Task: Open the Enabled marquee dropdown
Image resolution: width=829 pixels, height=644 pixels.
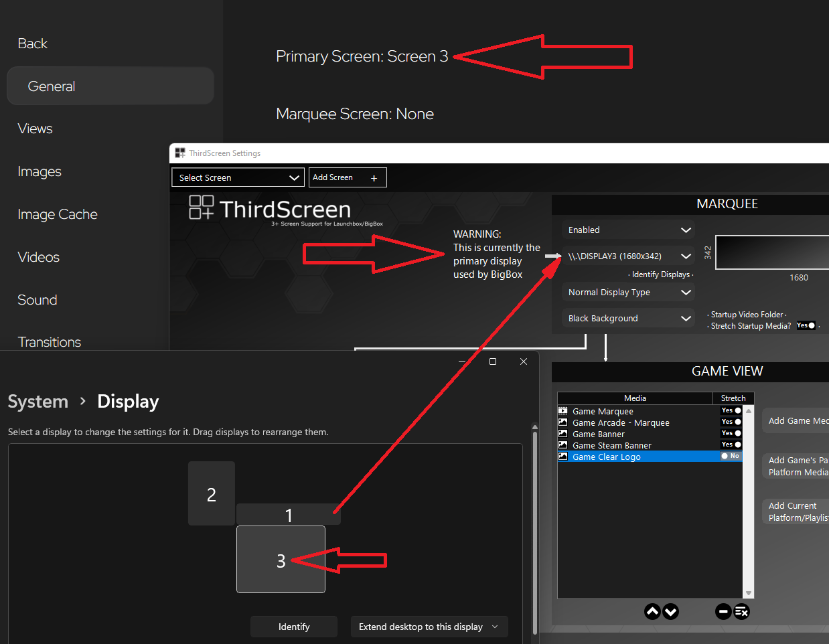Action: tap(628, 230)
